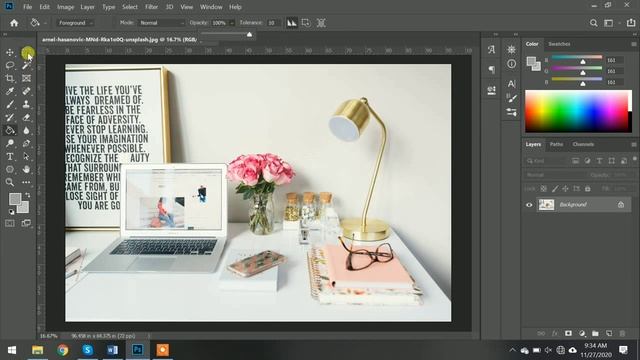Screen dimensions: 640x360
Task: Open the Info panel icon
Action: pyautogui.click(x=511, y=64)
